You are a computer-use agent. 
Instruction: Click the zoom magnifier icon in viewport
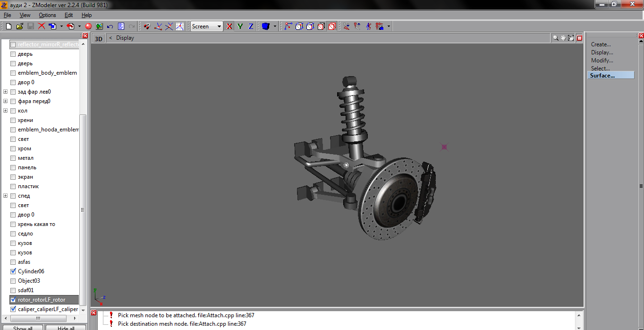pyautogui.click(x=556, y=38)
